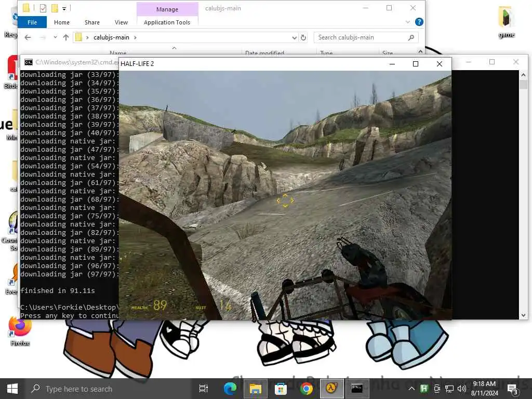This screenshot has height=399, width=532.
Task: Expand the File Explorer ribbon
Action: coord(407,22)
